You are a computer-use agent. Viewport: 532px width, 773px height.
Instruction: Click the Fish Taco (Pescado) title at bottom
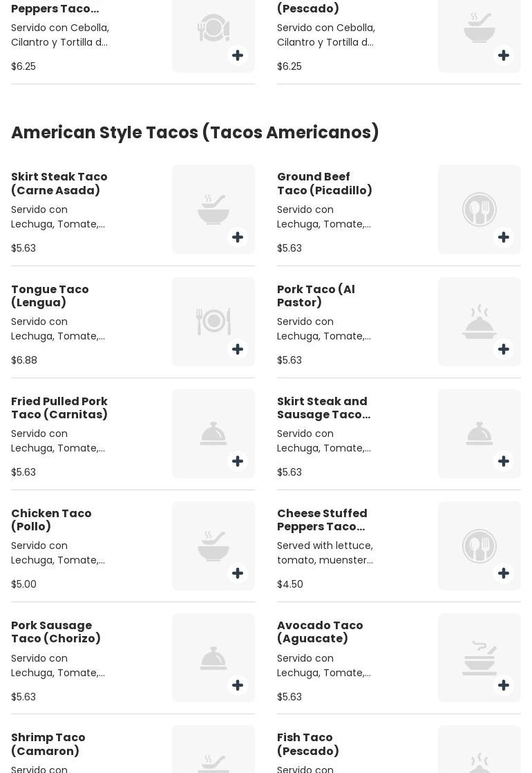(x=308, y=744)
